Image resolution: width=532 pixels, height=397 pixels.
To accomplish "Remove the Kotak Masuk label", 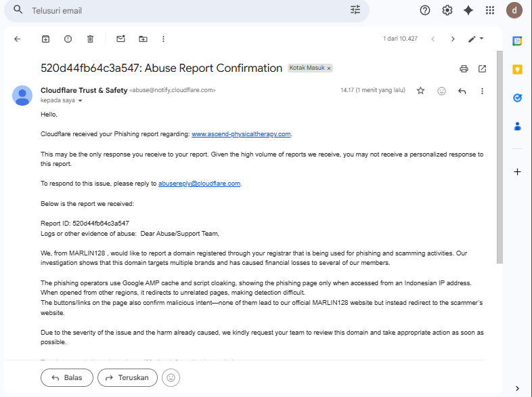I will tap(329, 68).
